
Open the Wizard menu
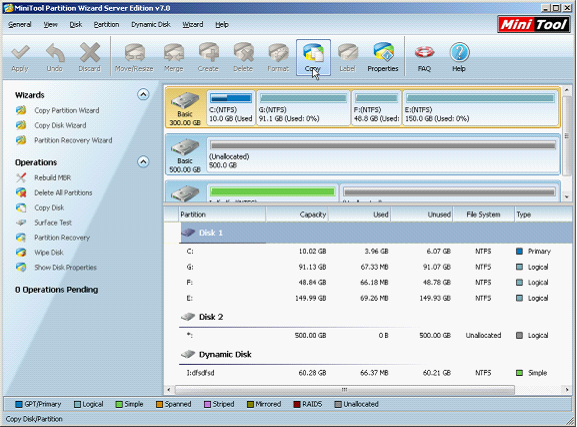click(193, 25)
